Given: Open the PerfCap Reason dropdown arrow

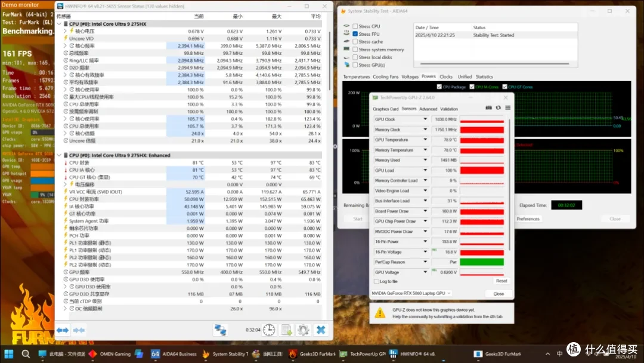Looking at the screenshot, I should click(x=425, y=262).
